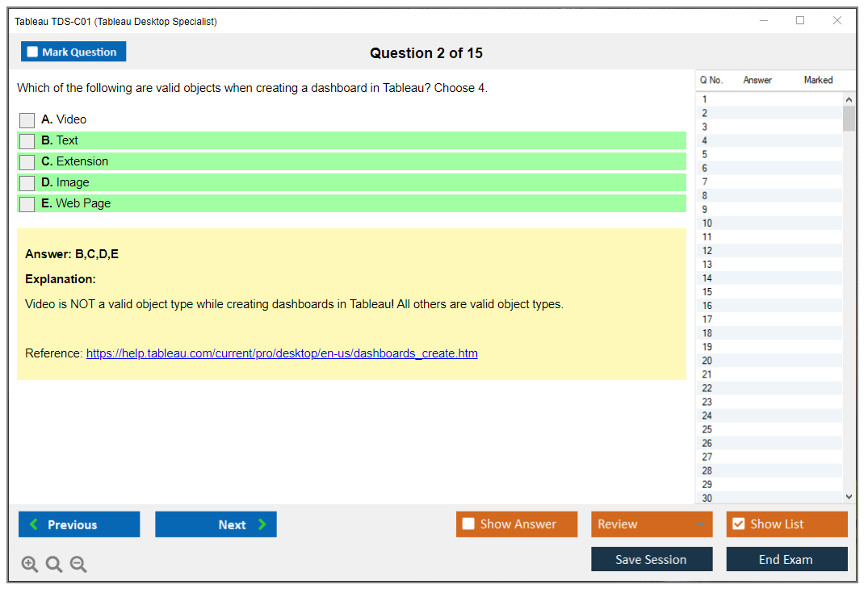The width and height of the screenshot is (868, 593).
Task: Go to the Previous question
Action: (79, 524)
